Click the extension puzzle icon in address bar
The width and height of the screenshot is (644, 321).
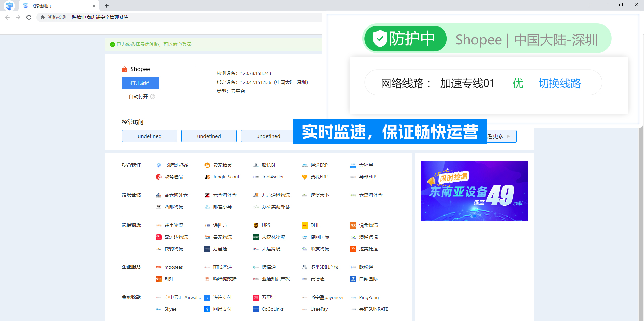tap(43, 17)
